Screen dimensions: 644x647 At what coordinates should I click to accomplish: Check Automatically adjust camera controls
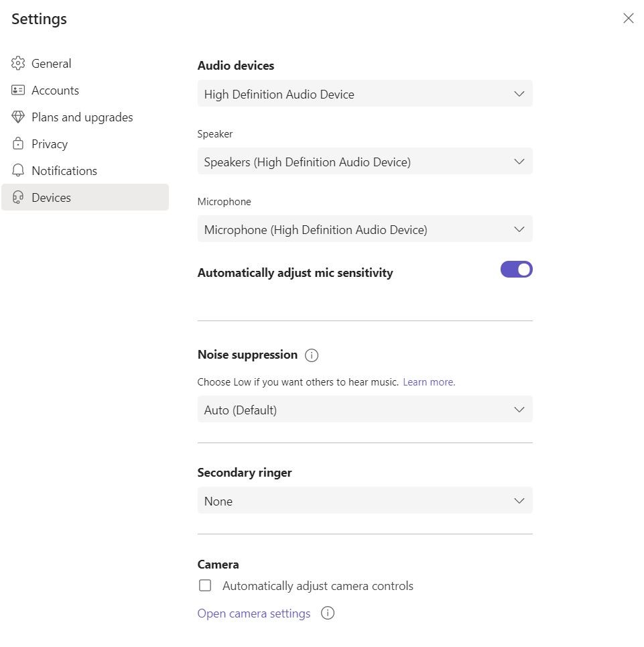205,586
